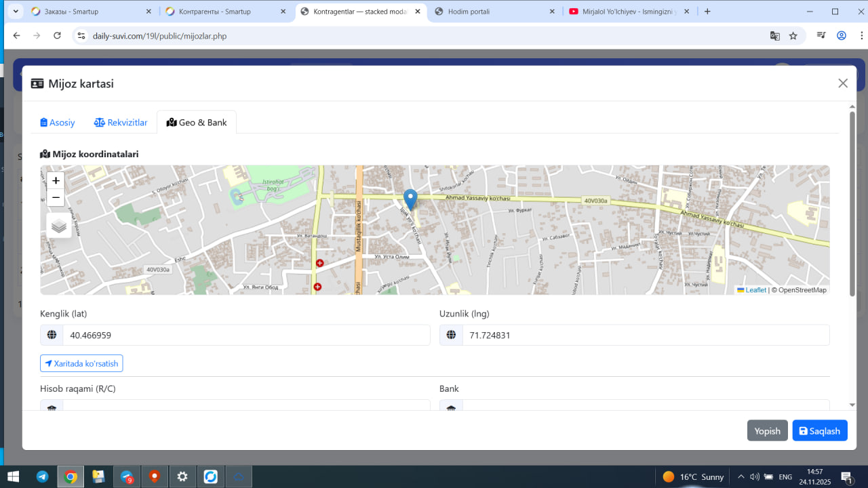Bookmark this page with the star icon
This screenshot has width=868, height=488.
pyautogui.click(x=793, y=36)
